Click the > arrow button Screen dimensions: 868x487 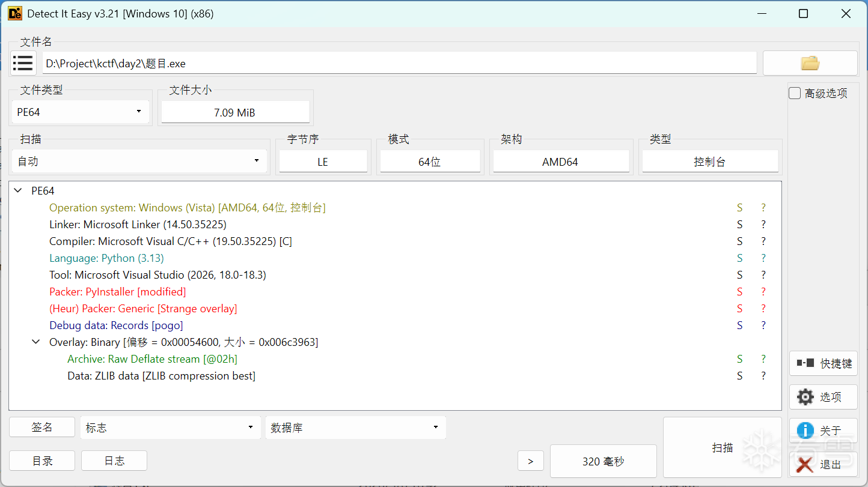point(531,461)
